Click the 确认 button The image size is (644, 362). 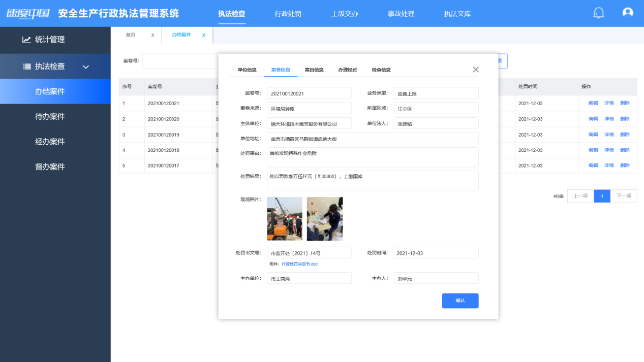pos(460,301)
